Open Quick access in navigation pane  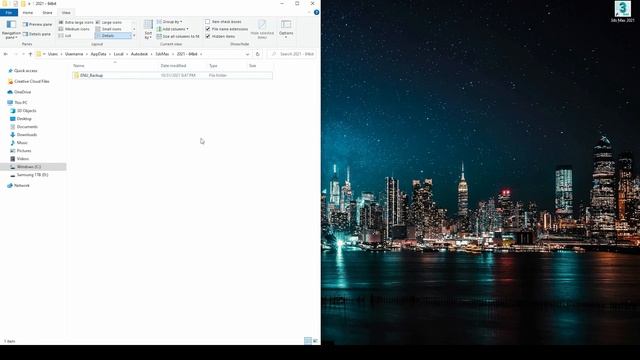25,71
